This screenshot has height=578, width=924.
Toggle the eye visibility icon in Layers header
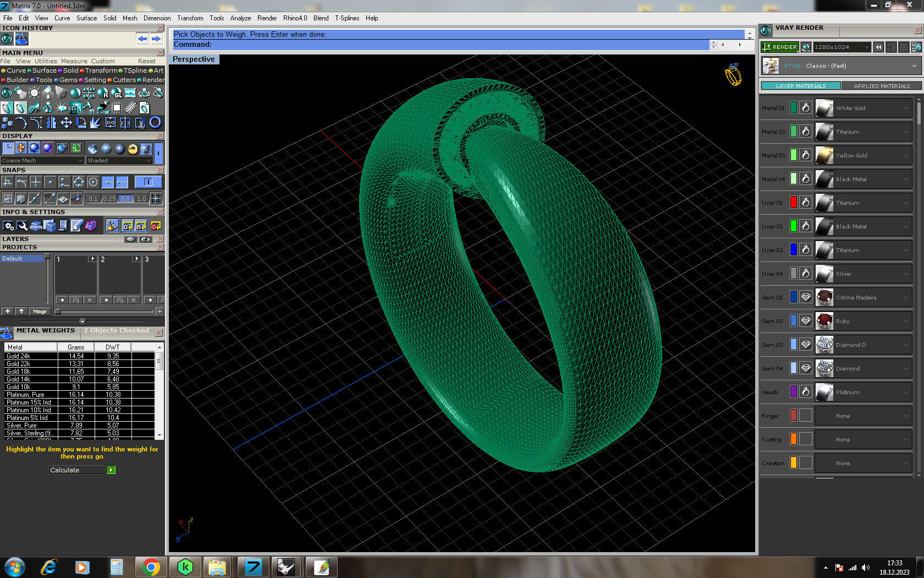pyautogui.click(x=145, y=239)
